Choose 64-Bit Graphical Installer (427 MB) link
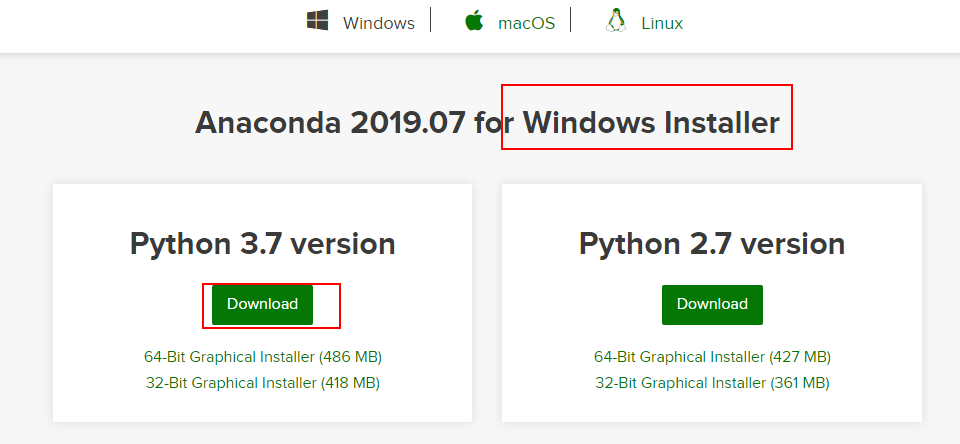960x444 pixels. click(712, 356)
